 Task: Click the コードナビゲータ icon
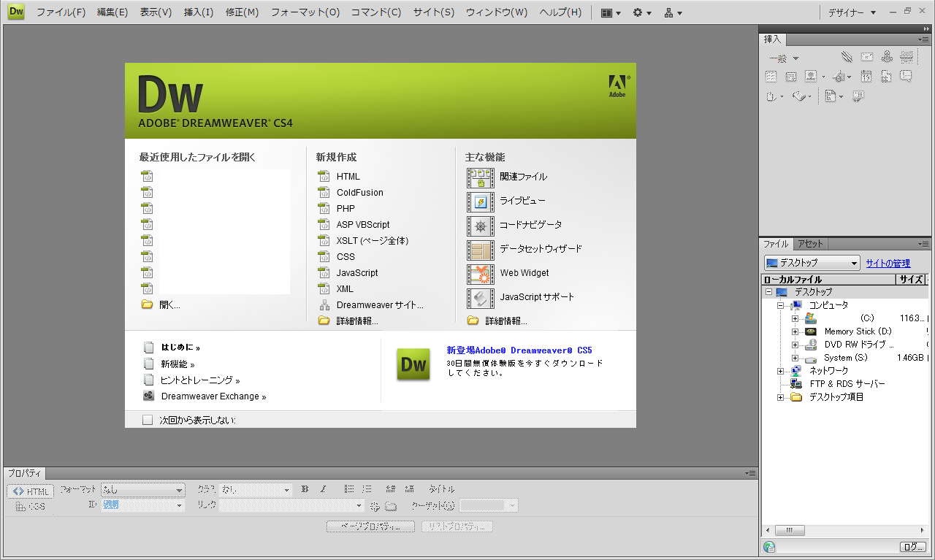(481, 225)
